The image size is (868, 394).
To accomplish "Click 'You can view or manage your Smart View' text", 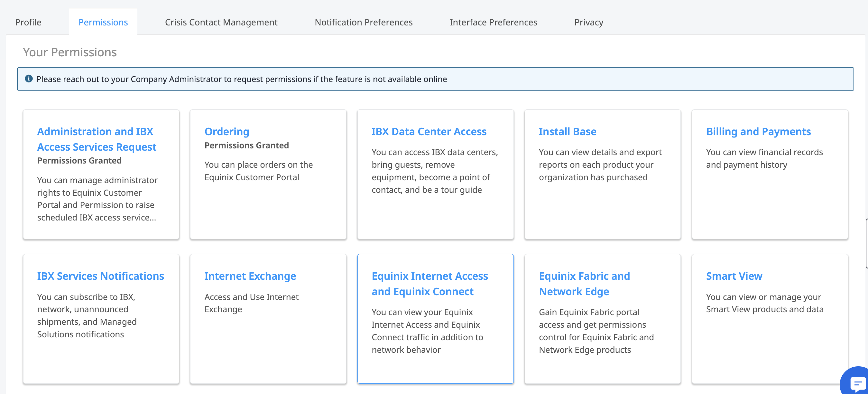I will [x=764, y=303].
